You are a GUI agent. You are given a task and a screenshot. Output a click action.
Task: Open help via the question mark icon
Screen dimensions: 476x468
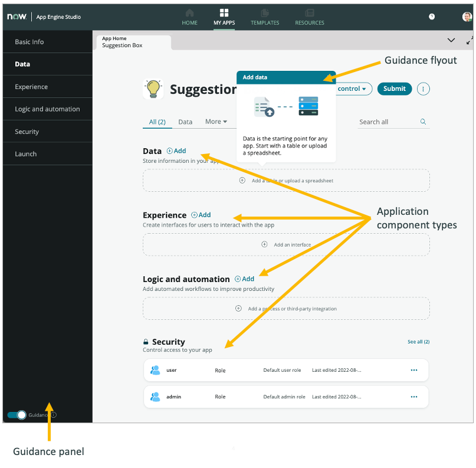pos(432,17)
